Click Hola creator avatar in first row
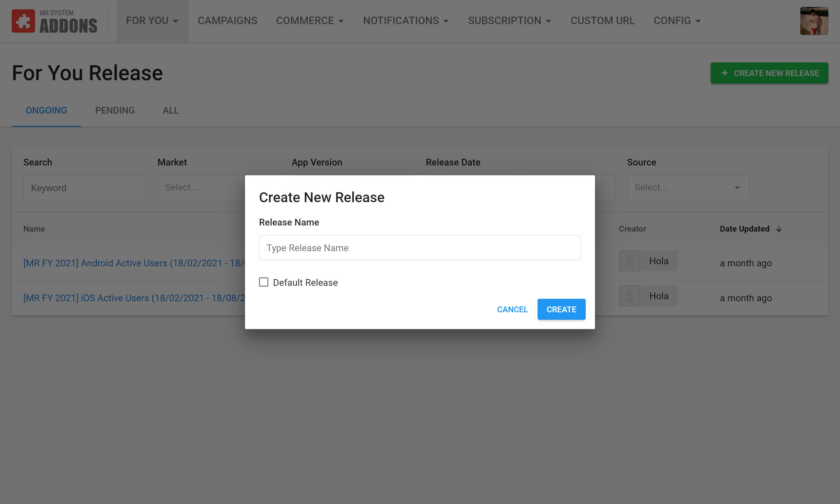 (629, 261)
